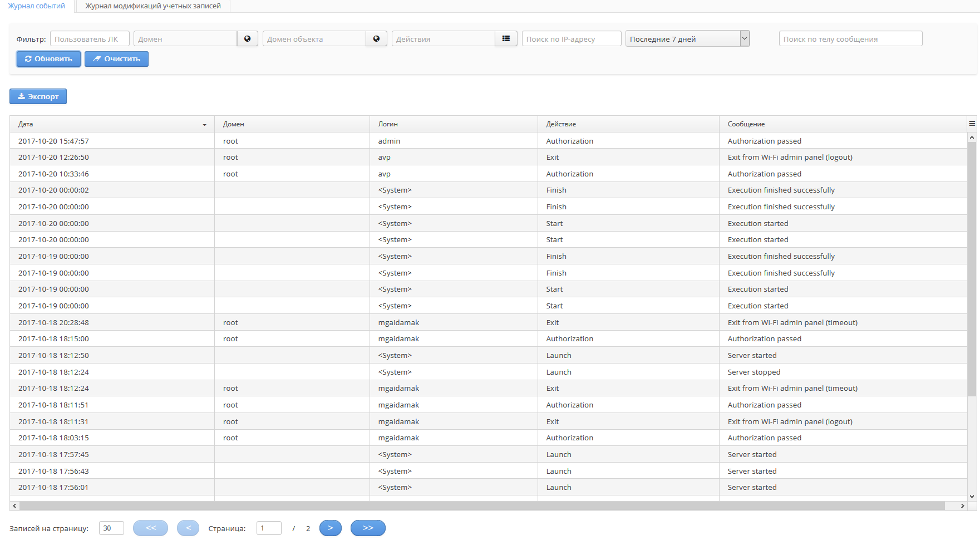Click the horizontal scrollbar right arrow
Image resolution: width=980 pixels, height=545 pixels.
(962, 505)
